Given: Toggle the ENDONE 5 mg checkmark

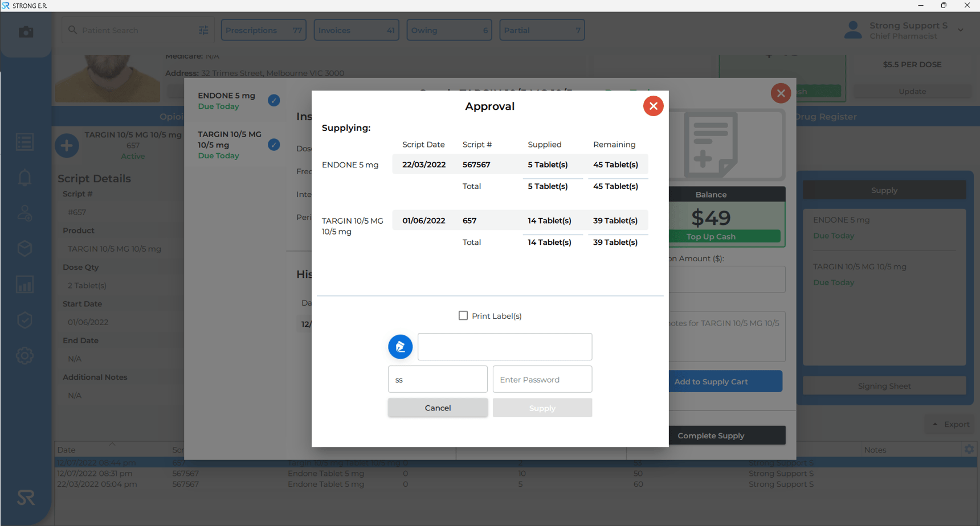Looking at the screenshot, I should [x=274, y=100].
